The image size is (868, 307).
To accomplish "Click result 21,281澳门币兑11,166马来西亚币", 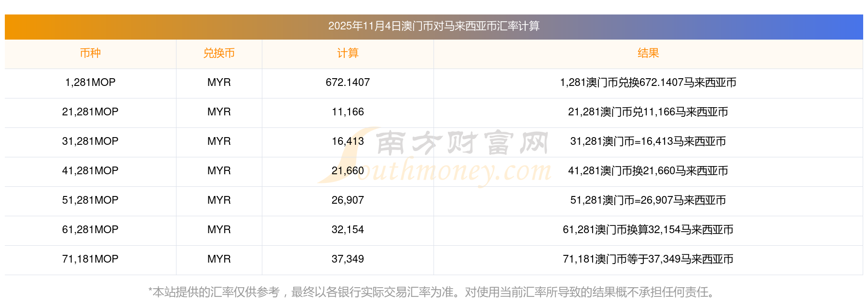I will [648, 112].
